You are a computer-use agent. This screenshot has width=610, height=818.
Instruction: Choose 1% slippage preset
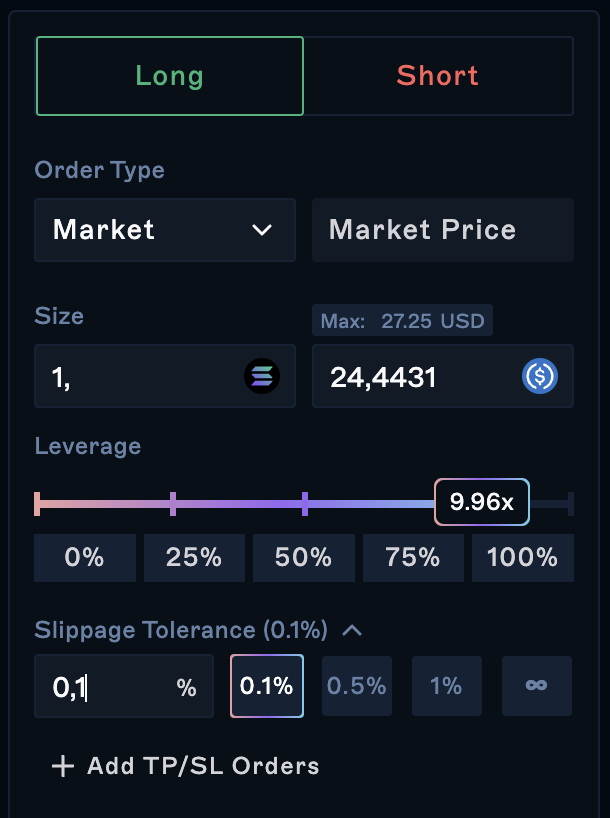tap(446, 686)
